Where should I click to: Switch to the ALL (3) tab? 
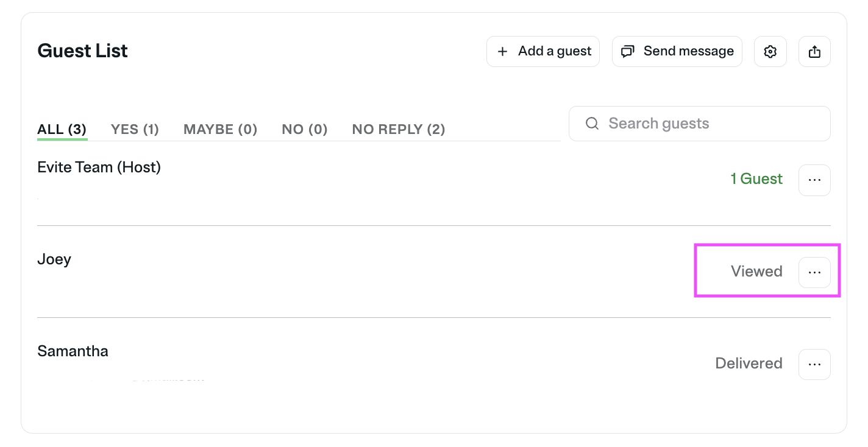pos(62,129)
